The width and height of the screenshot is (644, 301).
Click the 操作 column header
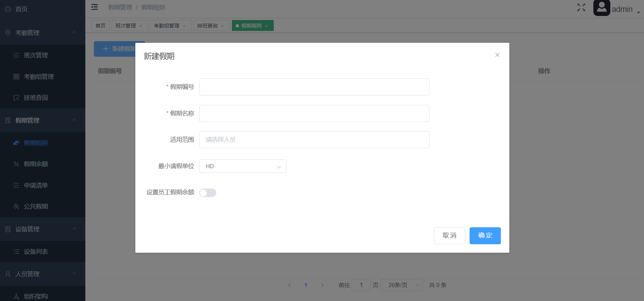tap(544, 71)
